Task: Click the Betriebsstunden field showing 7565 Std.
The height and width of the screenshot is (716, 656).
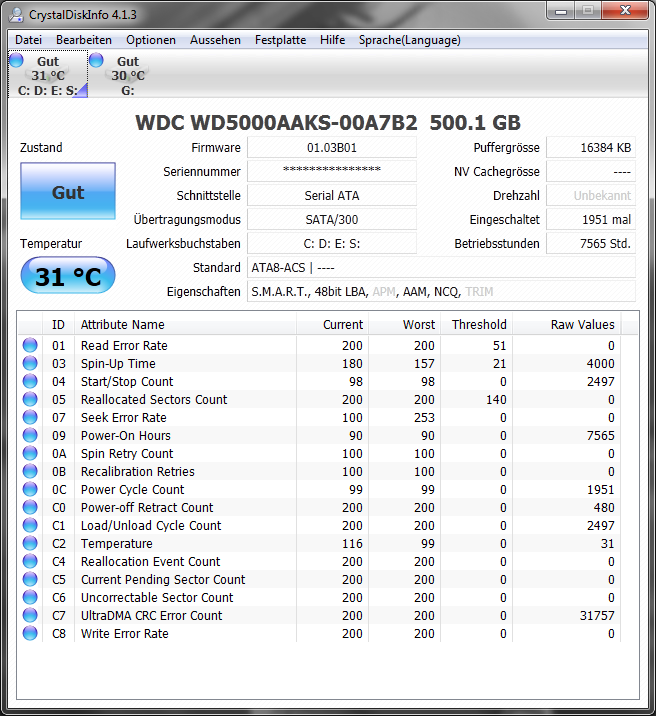Action: coord(591,243)
